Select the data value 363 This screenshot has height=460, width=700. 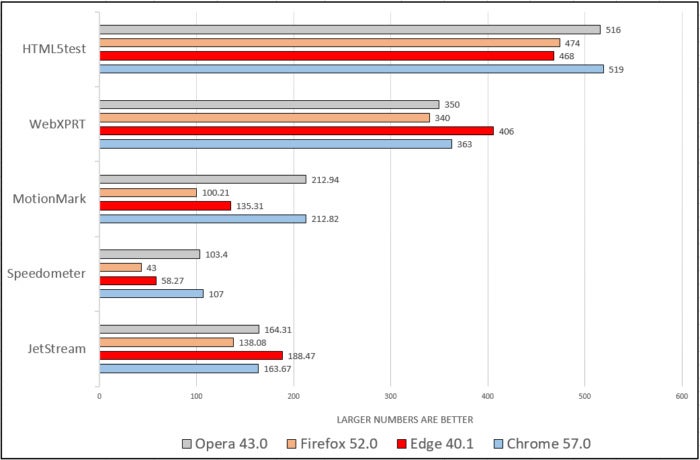click(464, 144)
